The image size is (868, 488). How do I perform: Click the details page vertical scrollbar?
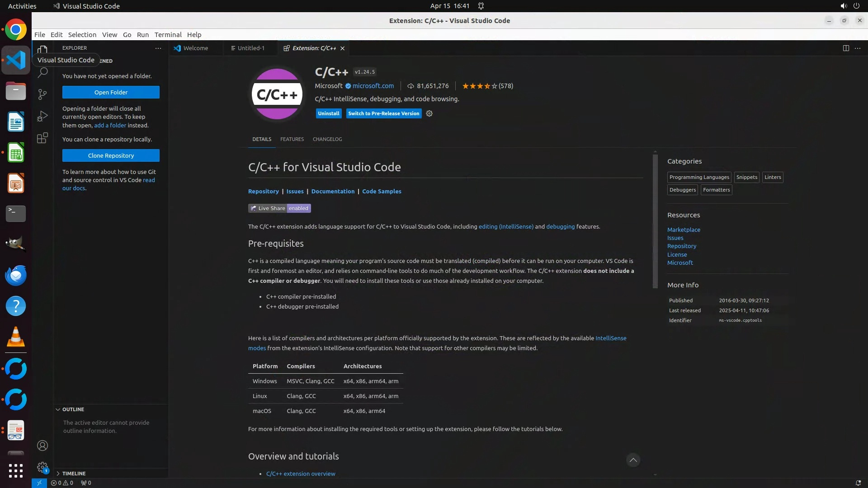(655, 221)
